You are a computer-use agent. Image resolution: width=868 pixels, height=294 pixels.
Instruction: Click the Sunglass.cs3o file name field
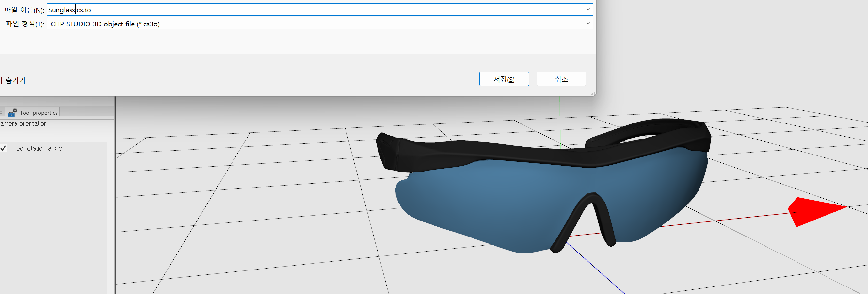pyautogui.click(x=303, y=10)
